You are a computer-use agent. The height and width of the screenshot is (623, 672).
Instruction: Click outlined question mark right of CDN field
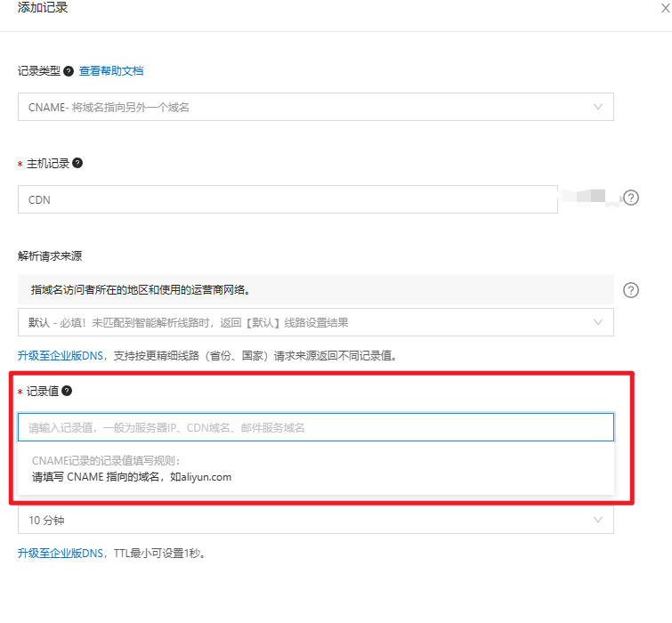[631, 198]
